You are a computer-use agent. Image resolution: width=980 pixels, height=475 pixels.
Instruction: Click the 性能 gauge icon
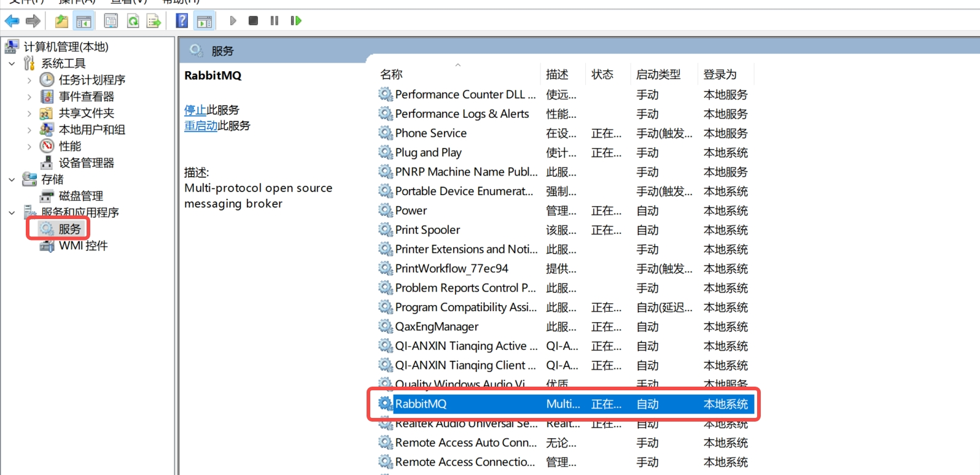tap(47, 146)
